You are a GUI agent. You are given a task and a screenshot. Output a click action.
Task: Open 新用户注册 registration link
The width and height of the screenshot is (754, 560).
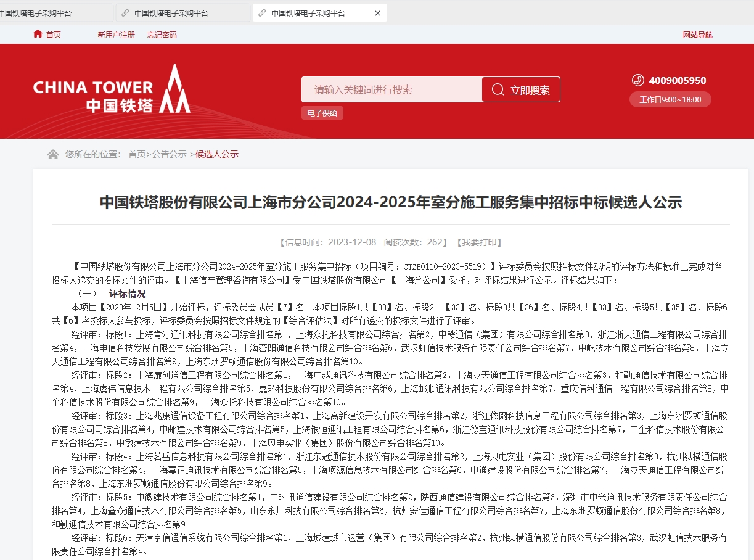click(116, 35)
